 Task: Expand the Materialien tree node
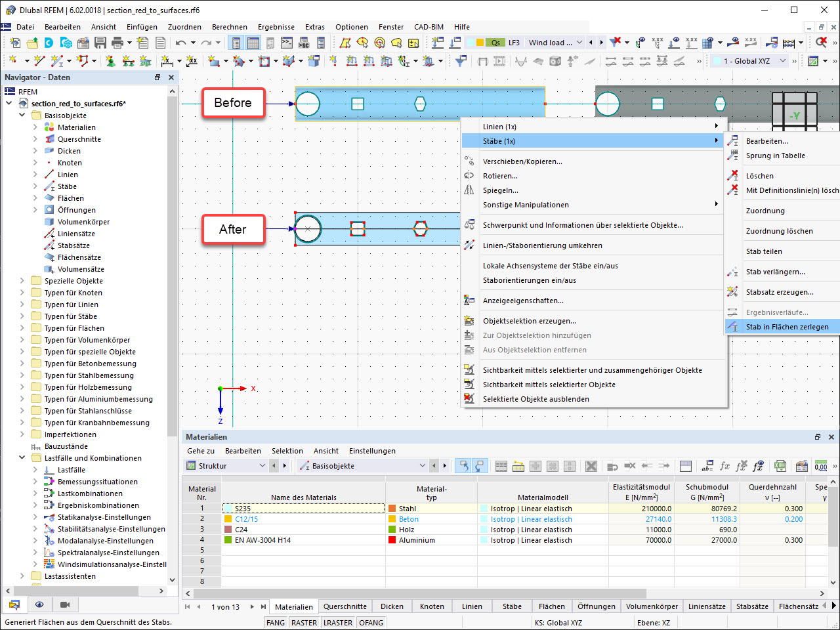[x=35, y=127]
